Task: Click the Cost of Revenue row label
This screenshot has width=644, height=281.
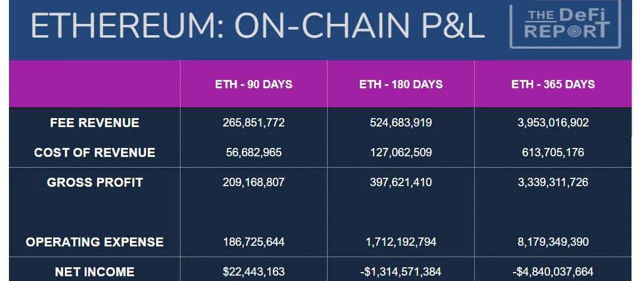Action: pos(95,153)
